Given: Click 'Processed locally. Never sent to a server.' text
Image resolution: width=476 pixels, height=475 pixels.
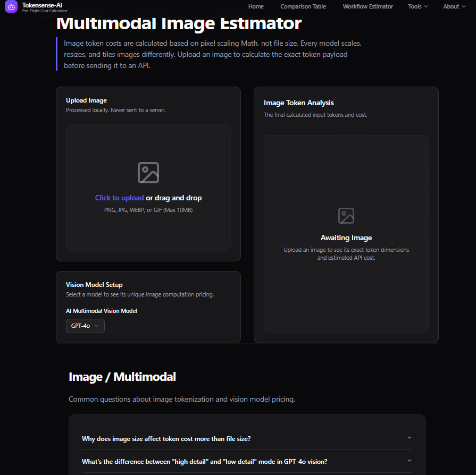Looking at the screenshot, I should 115,110.
